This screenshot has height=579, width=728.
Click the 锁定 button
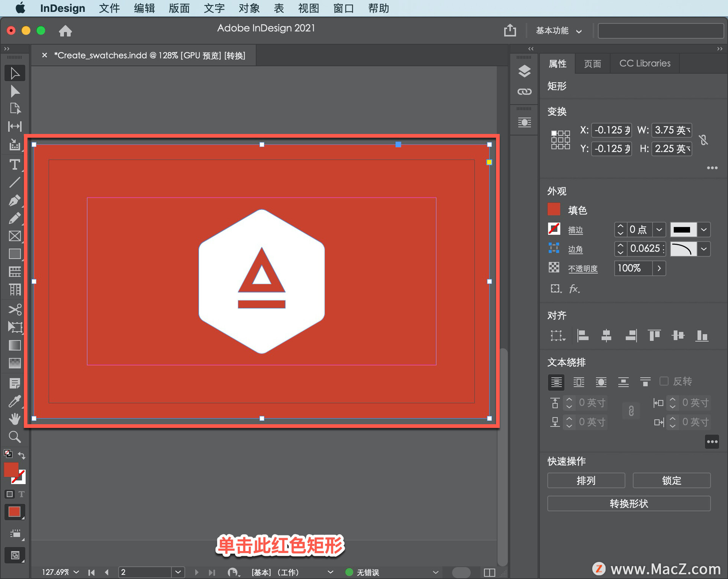(x=671, y=480)
